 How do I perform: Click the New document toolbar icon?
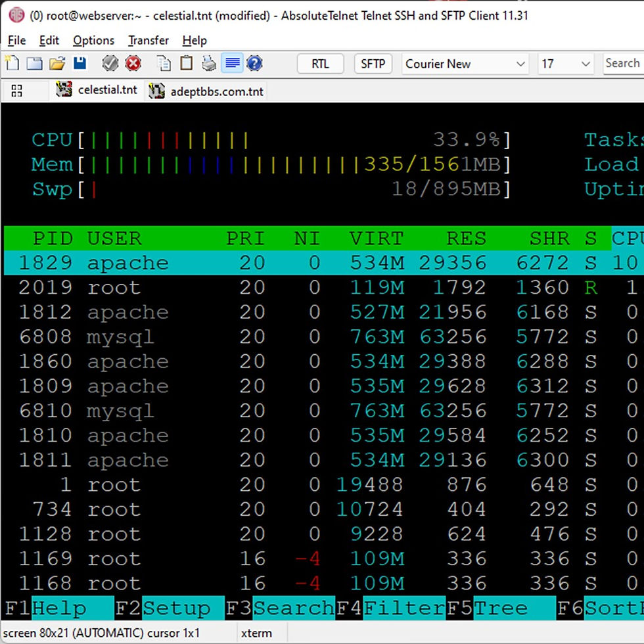click(x=12, y=64)
